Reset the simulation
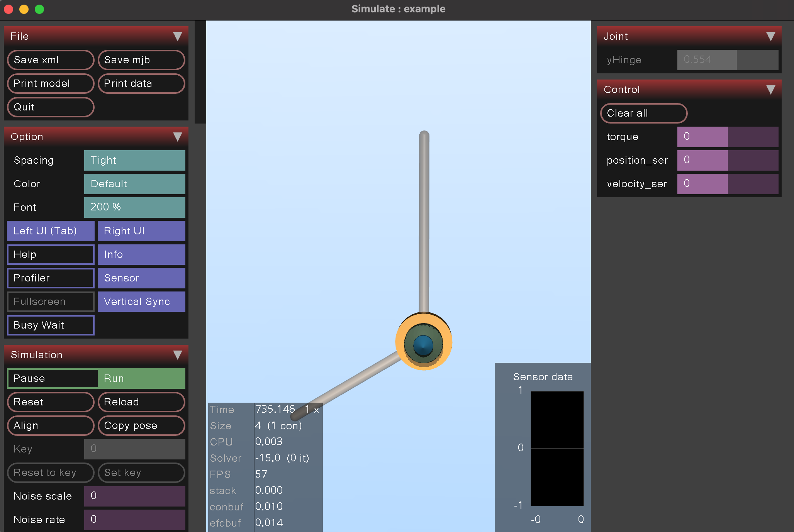 click(x=50, y=402)
